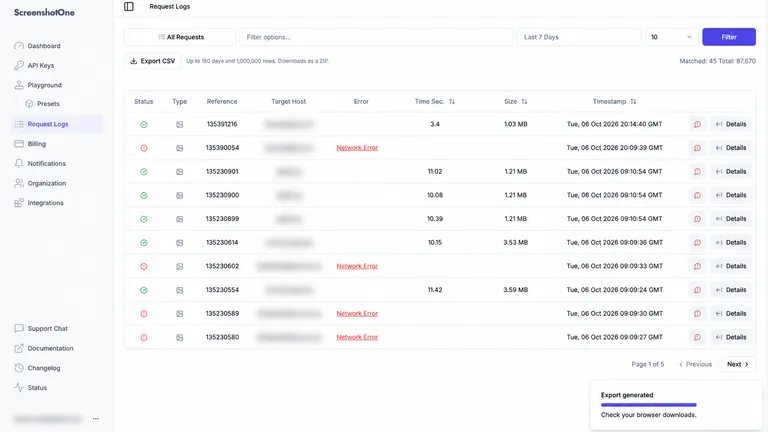This screenshot has height=432, width=768.
Task: Open Network Error link for 135230589
Action: coord(357,313)
